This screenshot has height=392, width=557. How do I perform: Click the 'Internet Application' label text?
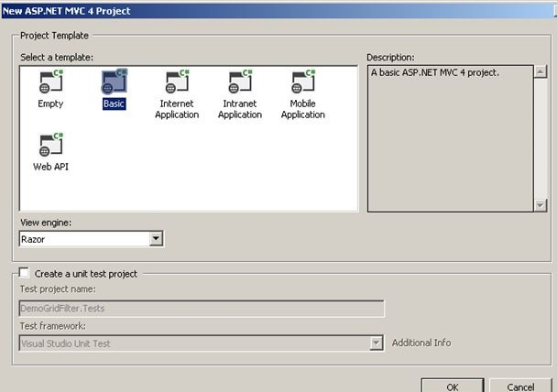click(x=177, y=109)
